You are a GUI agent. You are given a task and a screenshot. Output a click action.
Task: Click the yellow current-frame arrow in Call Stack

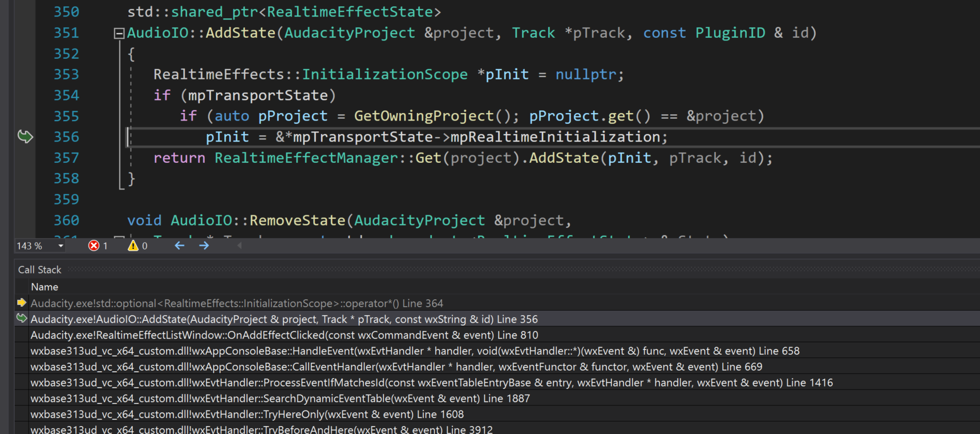click(22, 303)
